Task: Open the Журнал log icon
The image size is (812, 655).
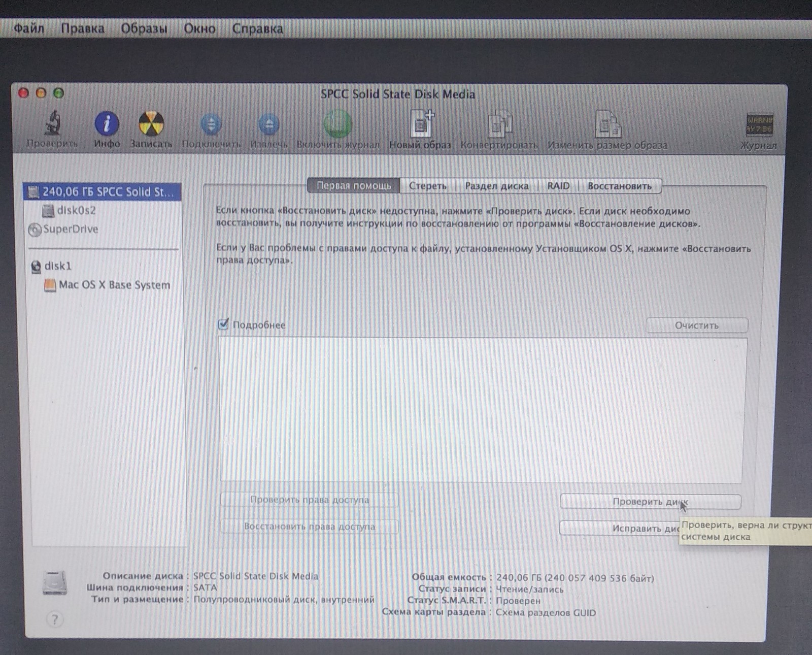Action: 759,124
